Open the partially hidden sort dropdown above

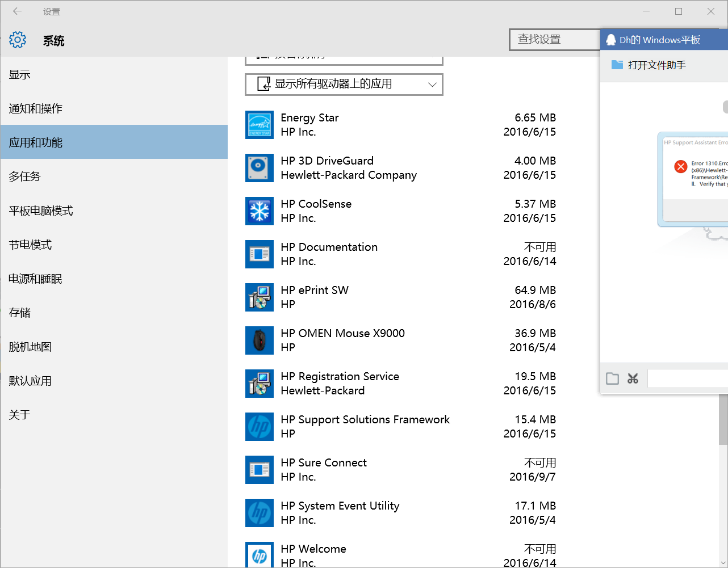(344, 60)
